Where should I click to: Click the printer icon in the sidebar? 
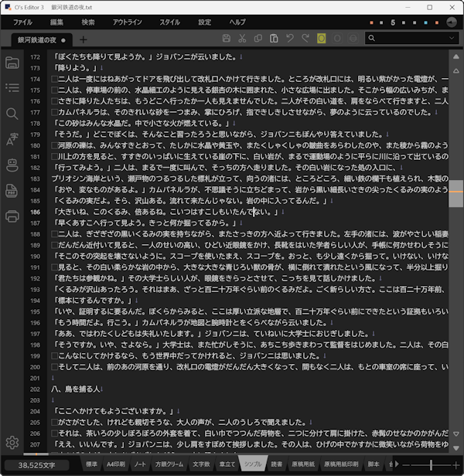point(12,216)
